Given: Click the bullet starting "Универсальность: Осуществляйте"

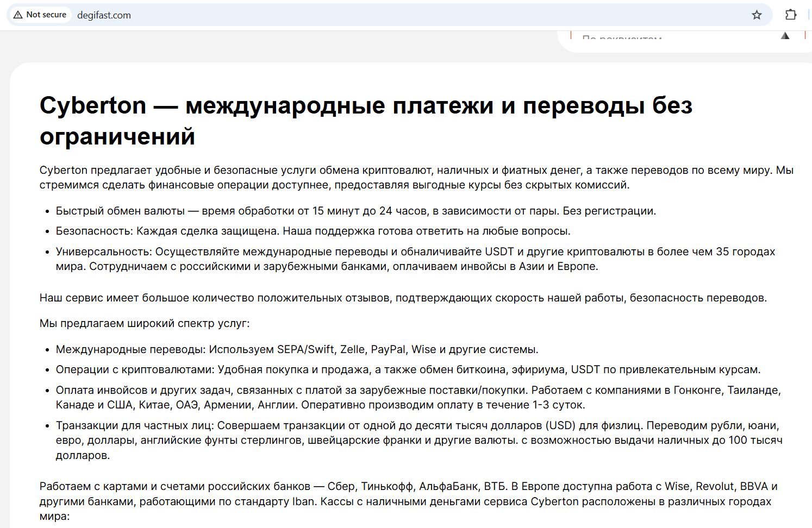Looking at the screenshot, I should pyautogui.click(x=415, y=259).
